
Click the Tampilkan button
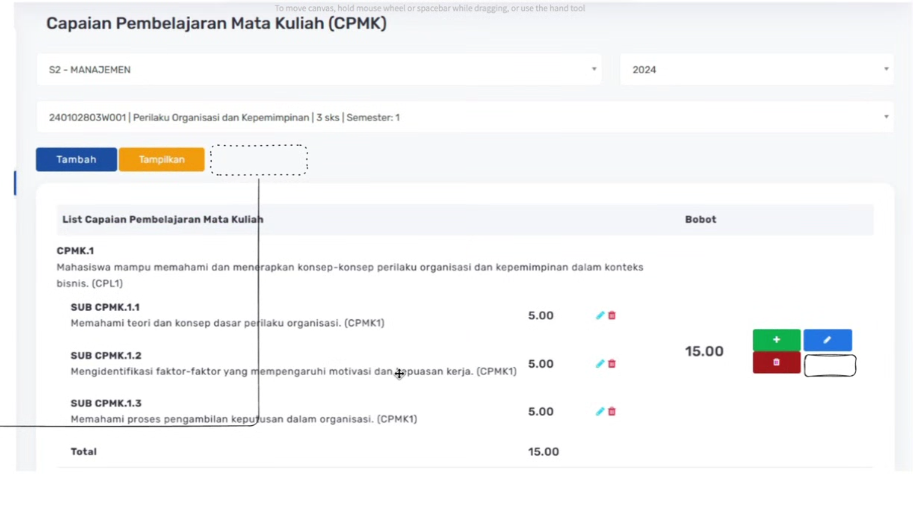click(x=162, y=160)
